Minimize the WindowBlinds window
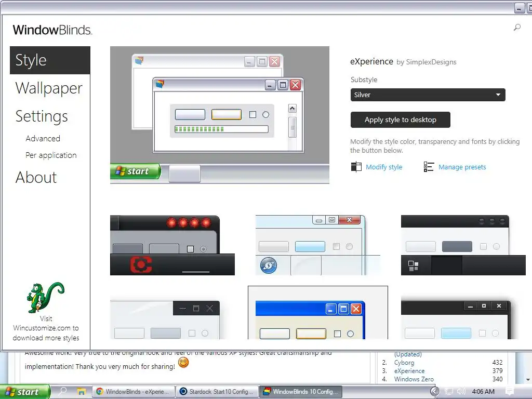Image resolution: width=532 pixels, height=399 pixels. pyautogui.click(x=519, y=8)
